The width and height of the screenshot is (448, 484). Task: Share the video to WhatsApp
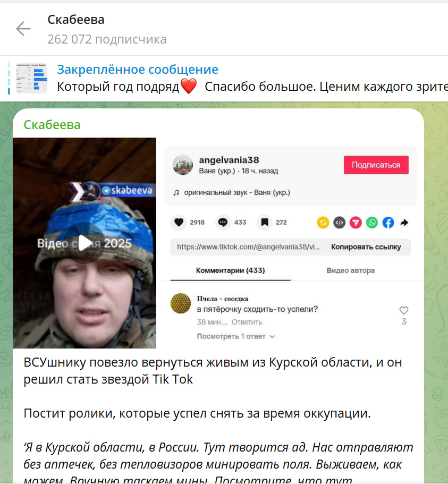coord(372,223)
